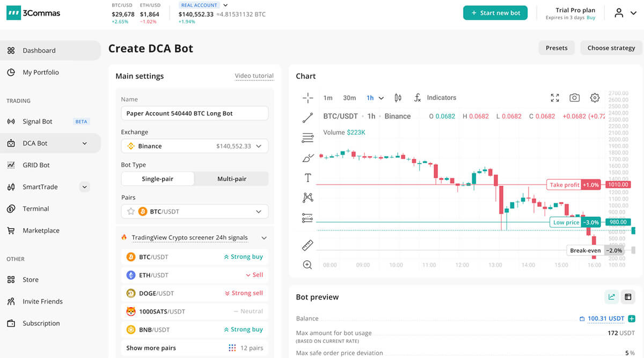Star BTC/USDT pair as favorite
This screenshot has width=644, height=358.
130,211
